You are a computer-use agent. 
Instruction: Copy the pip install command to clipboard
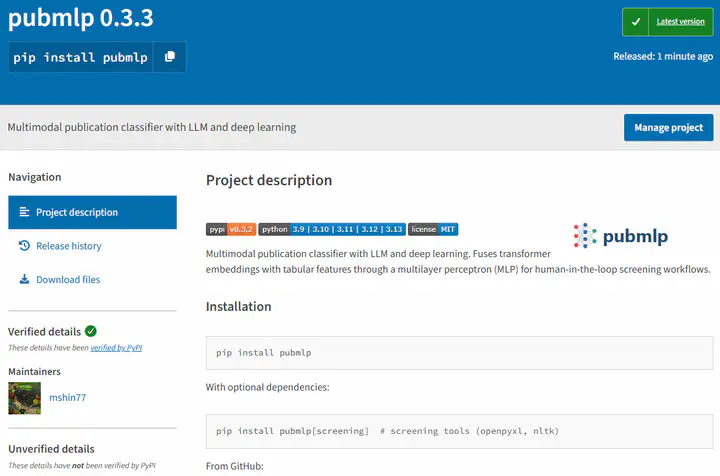click(x=170, y=57)
